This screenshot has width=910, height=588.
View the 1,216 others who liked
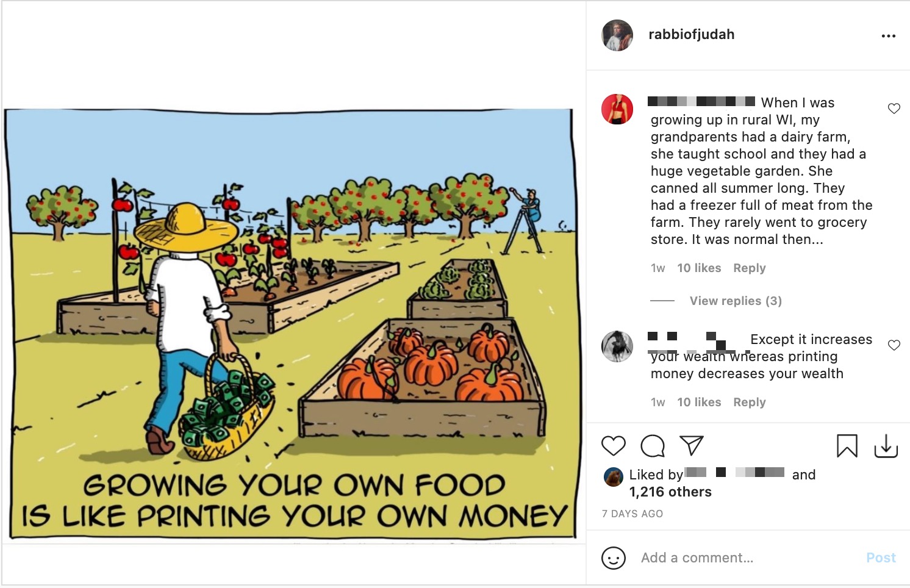click(x=670, y=492)
